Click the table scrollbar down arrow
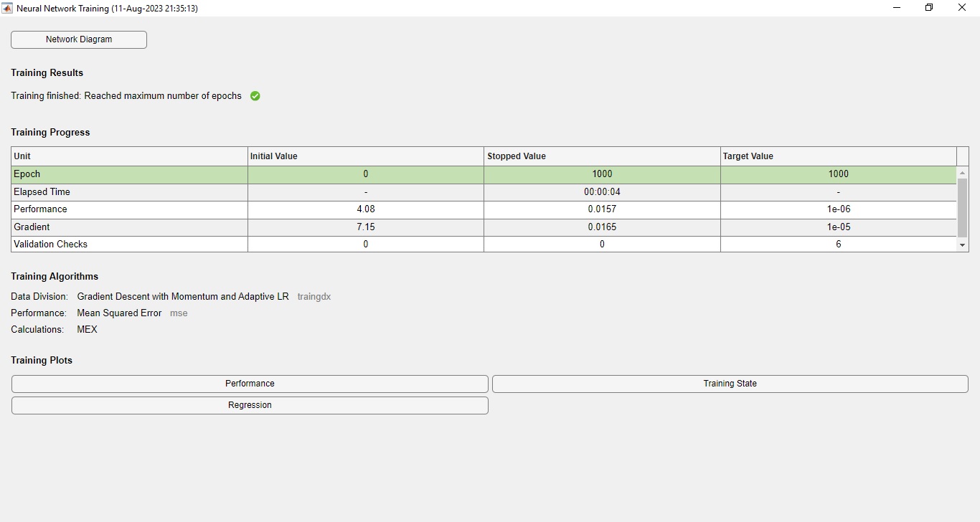Viewport: 980px width, 522px height. [x=963, y=245]
